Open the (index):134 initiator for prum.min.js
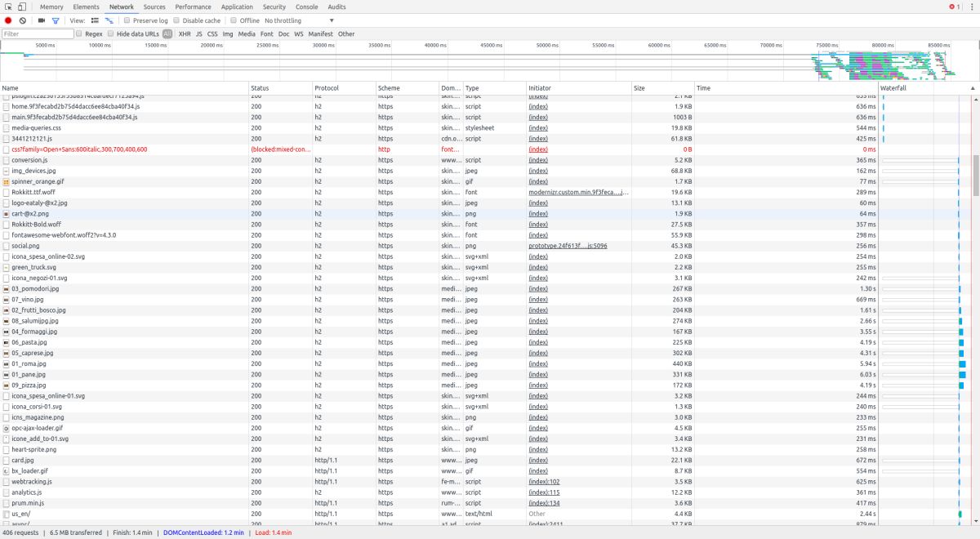Screen dimensions: 980x539 [x=544, y=503]
